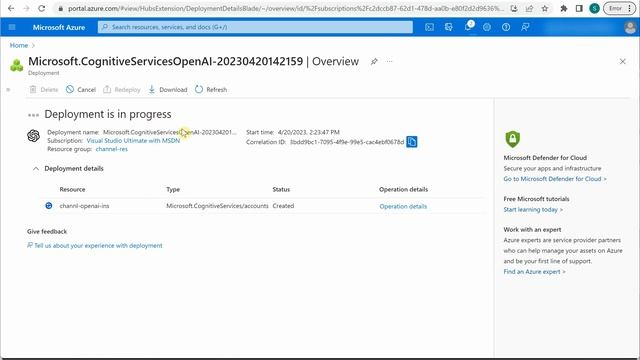The width and height of the screenshot is (640, 360).
Task: Open the browser three-dot menu
Action: click(x=630, y=8)
